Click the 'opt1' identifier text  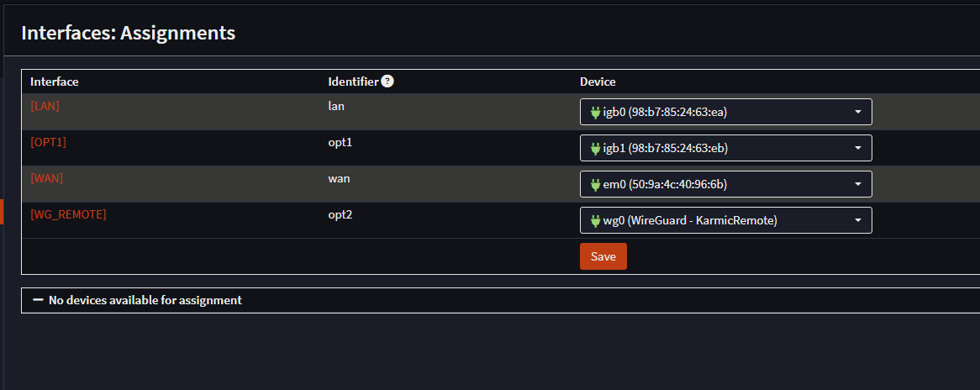[340, 143]
